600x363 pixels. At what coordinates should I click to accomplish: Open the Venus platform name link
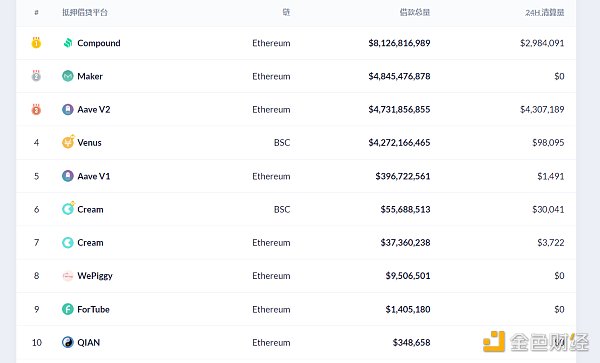pos(89,143)
